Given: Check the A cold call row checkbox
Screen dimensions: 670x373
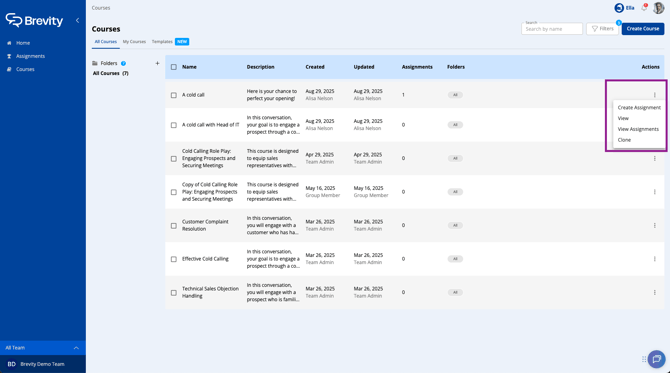Looking at the screenshot, I should coord(173,95).
